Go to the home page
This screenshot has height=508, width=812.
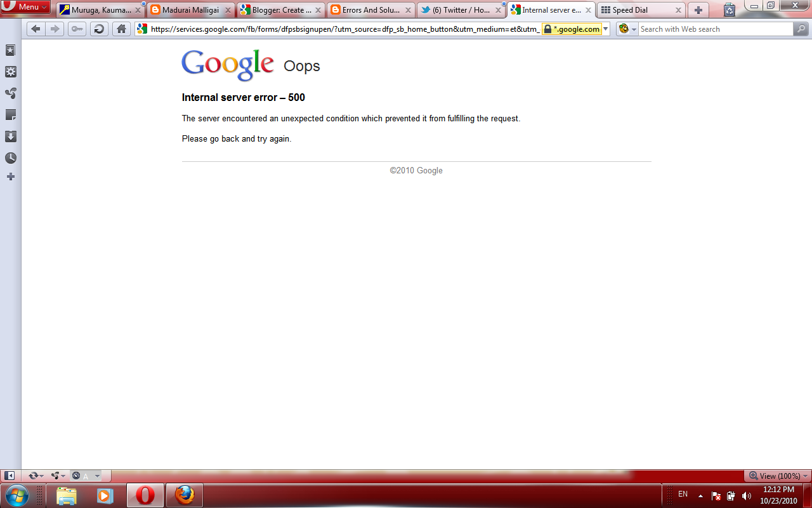point(121,29)
